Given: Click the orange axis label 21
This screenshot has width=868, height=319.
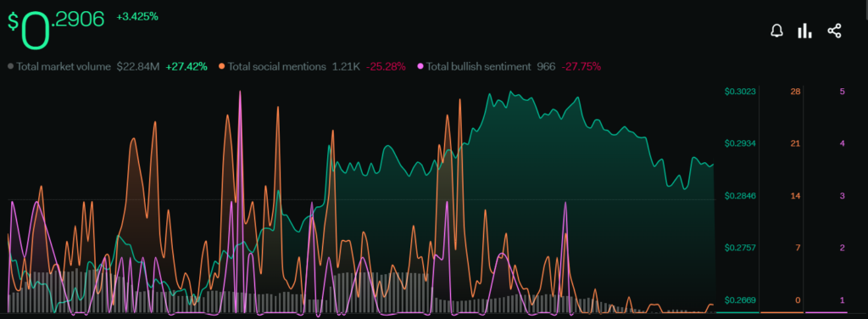Looking at the screenshot, I should [795, 143].
